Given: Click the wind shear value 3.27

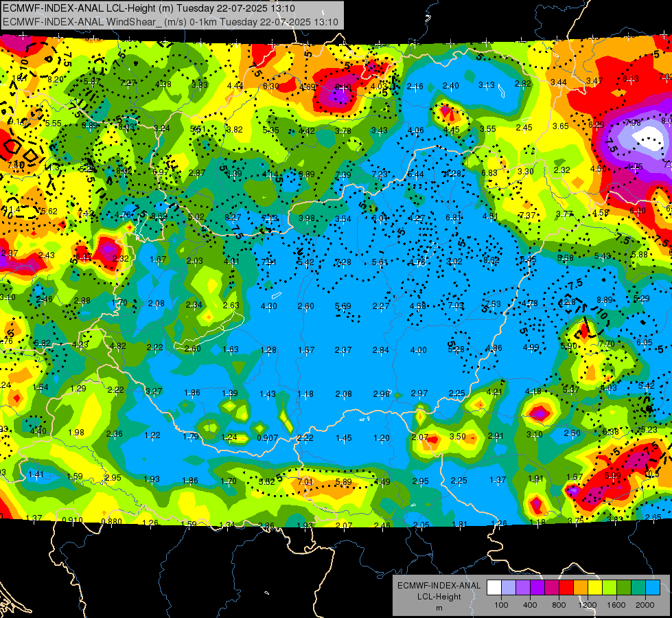Looking at the screenshot, I should (154, 391).
